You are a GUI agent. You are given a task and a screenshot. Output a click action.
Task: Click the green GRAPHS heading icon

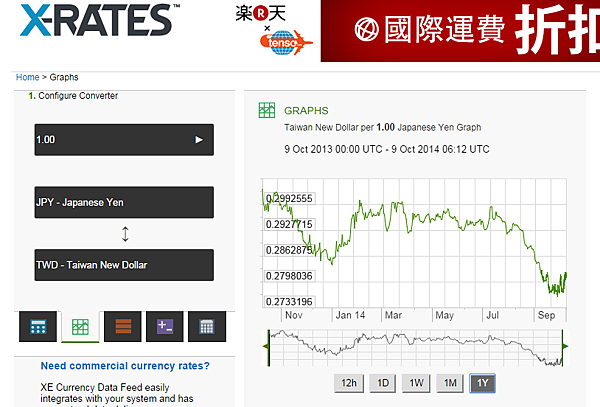coord(267,110)
